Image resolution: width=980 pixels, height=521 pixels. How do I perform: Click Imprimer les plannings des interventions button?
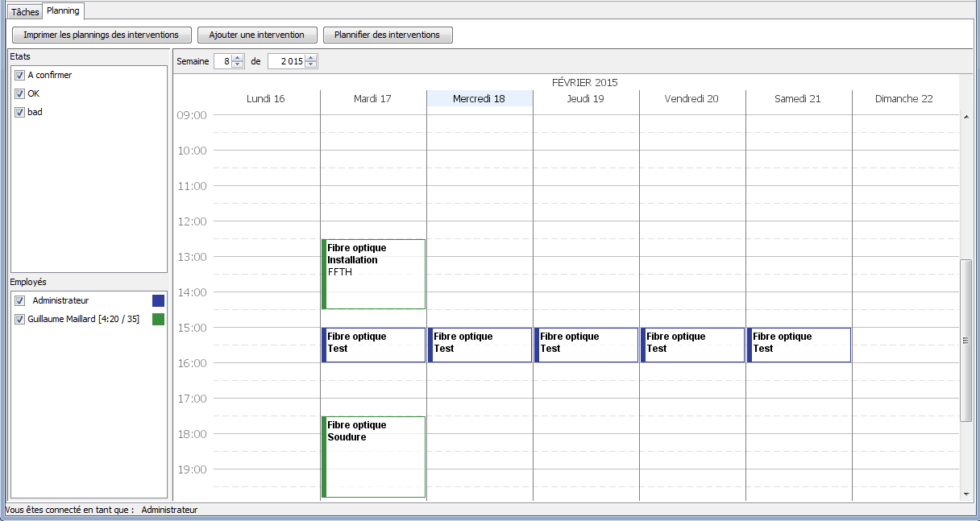[101, 35]
